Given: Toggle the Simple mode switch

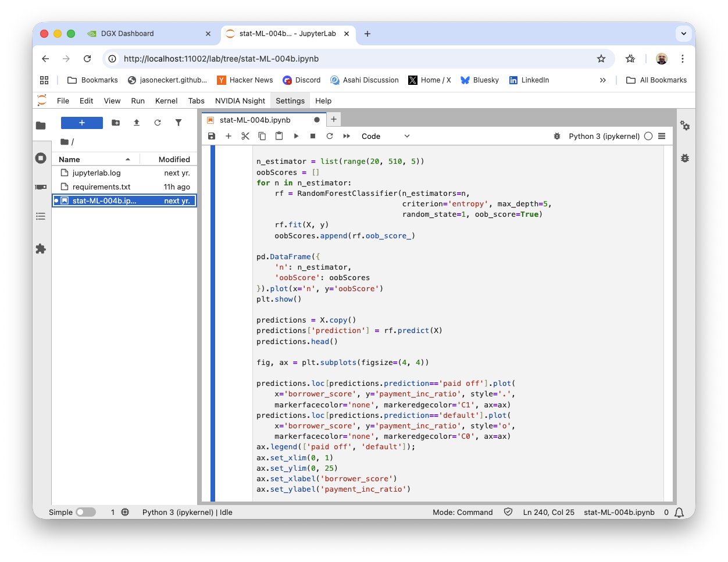Looking at the screenshot, I should coord(85,512).
